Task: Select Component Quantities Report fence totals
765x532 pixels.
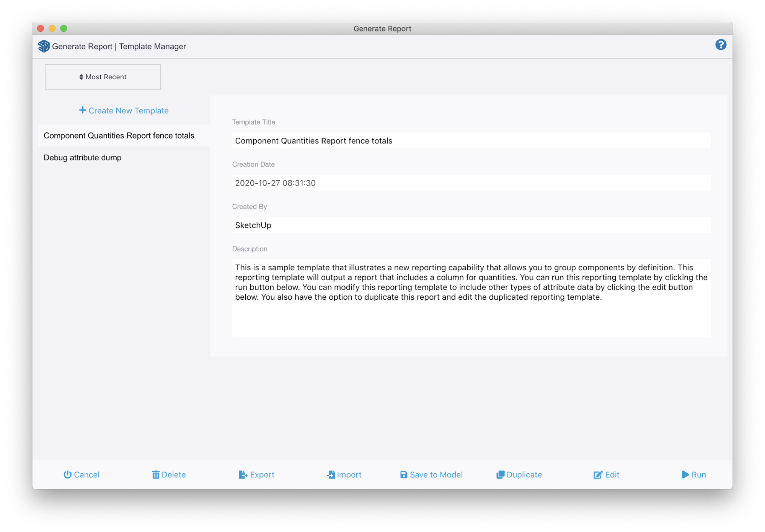Action: tap(119, 135)
